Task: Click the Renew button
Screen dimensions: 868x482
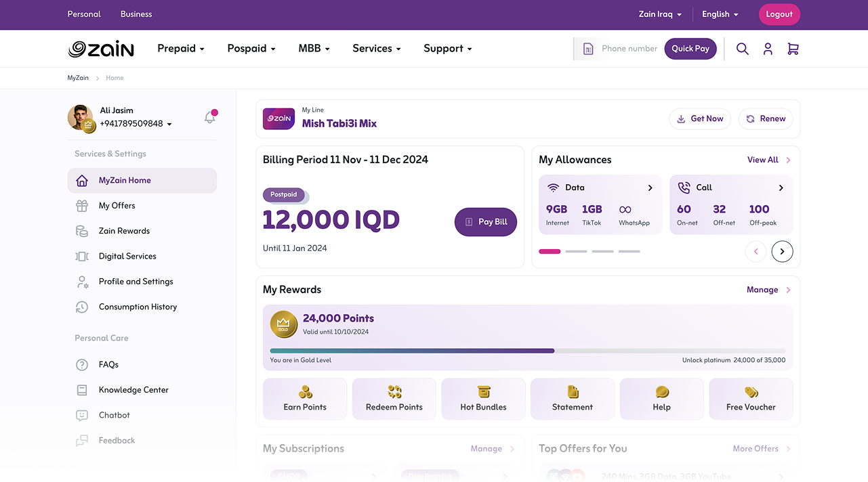Action: 766,118
